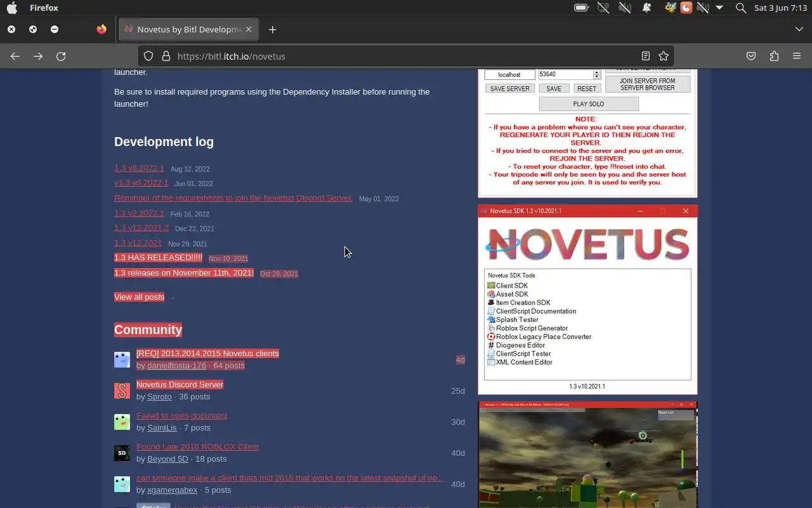This screenshot has height=508, width=812.
Task: Bookmark this page with the star icon
Action: tap(664, 56)
